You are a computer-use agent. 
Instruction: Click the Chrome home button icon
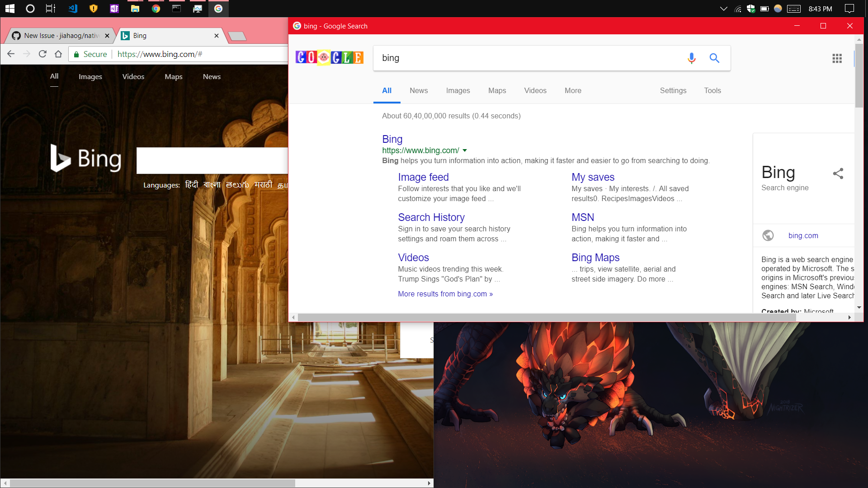(x=58, y=54)
